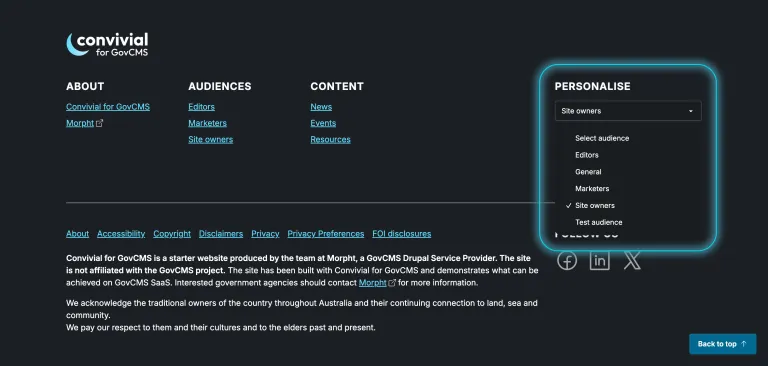Open the X (Twitter) social icon
Screen dimensions: 768x366
pos(632,260)
